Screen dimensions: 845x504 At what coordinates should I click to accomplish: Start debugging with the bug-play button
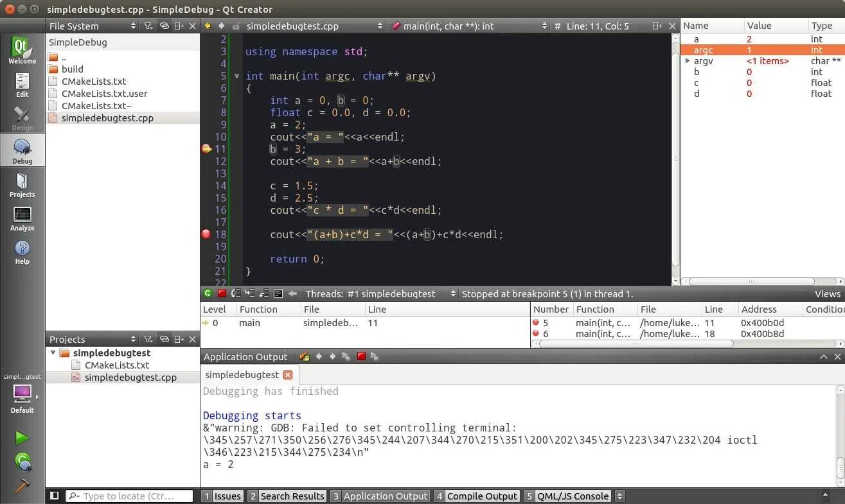(22, 461)
